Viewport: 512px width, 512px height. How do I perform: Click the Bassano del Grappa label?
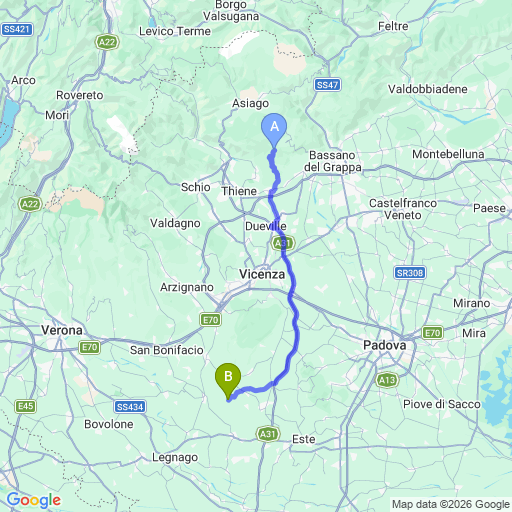[333, 161]
